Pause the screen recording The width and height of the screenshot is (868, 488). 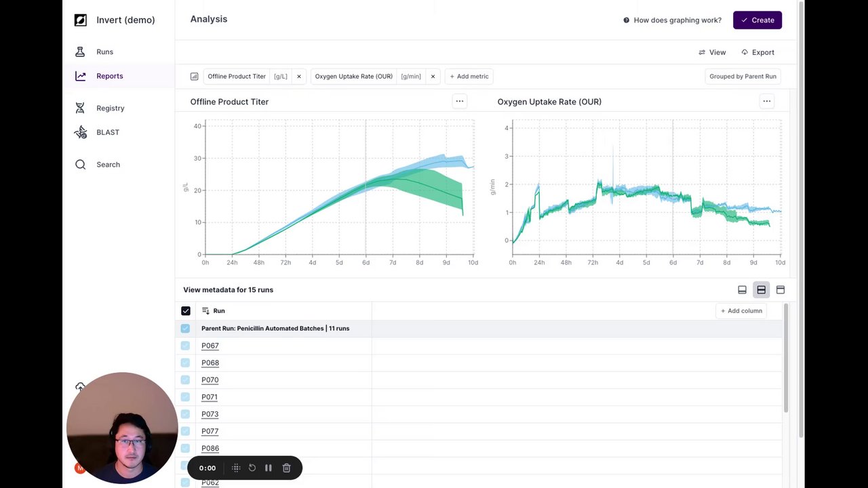pyautogui.click(x=269, y=468)
